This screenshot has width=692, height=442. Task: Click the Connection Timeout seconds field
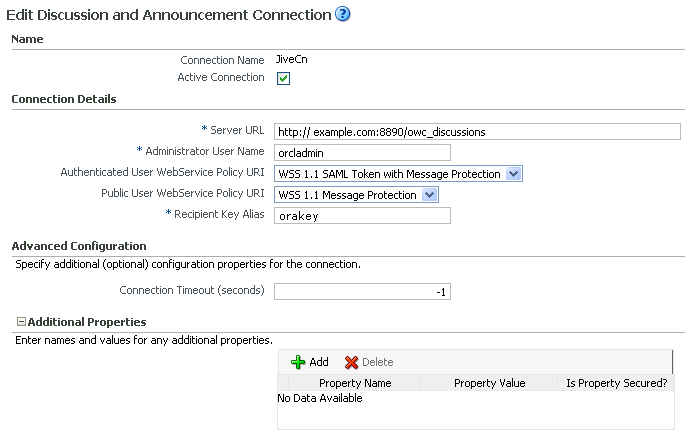(x=362, y=292)
